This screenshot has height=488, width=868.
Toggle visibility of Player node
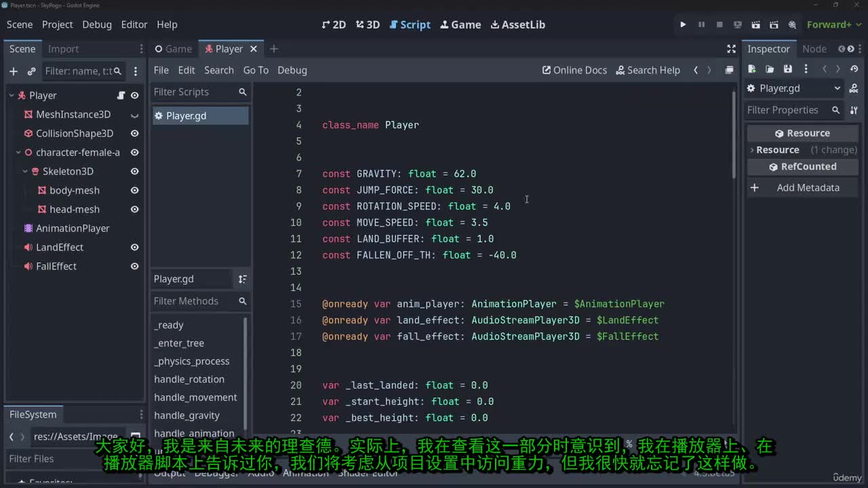pyautogui.click(x=134, y=96)
